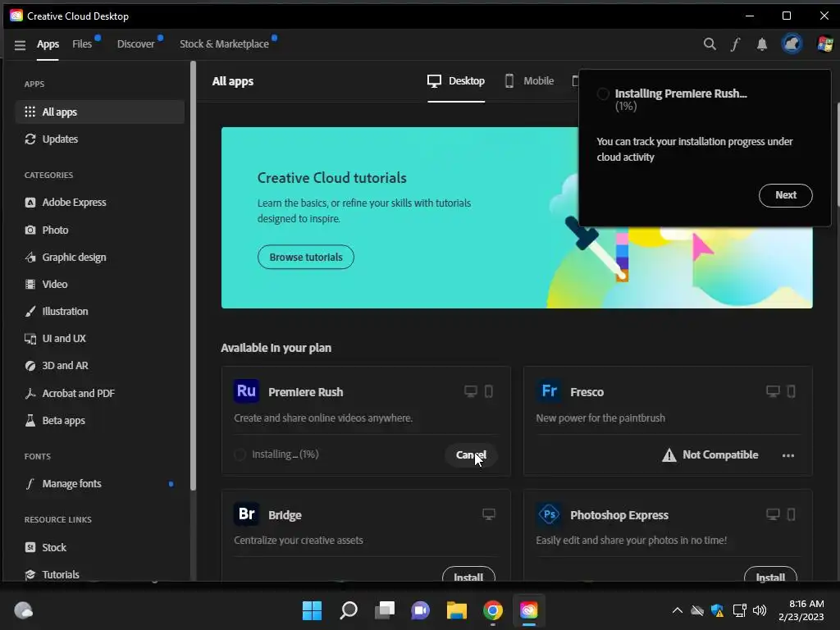The width and height of the screenshot is (840, 630).
Task: Switch to the Files tab
Action: [82, 44]
